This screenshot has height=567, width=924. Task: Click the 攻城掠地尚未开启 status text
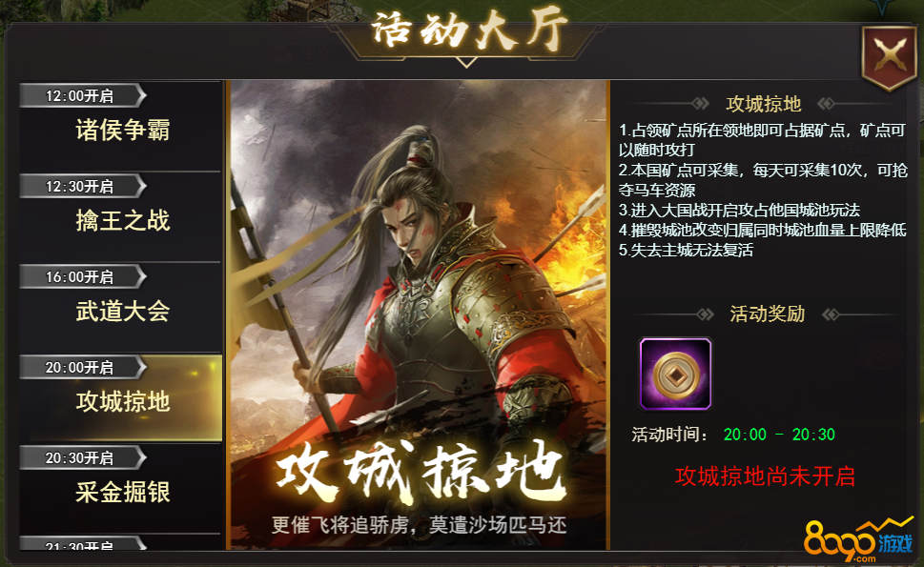[765, 476]
